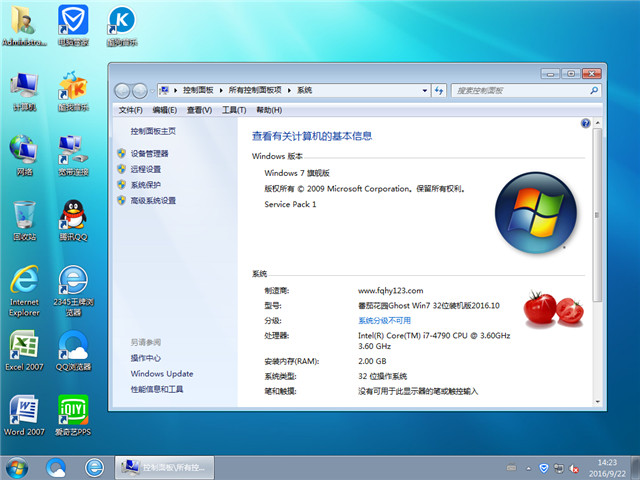Open the 查看(V) menu
The height and width of the screenshot is (480, 640).
tap(199, 110)
